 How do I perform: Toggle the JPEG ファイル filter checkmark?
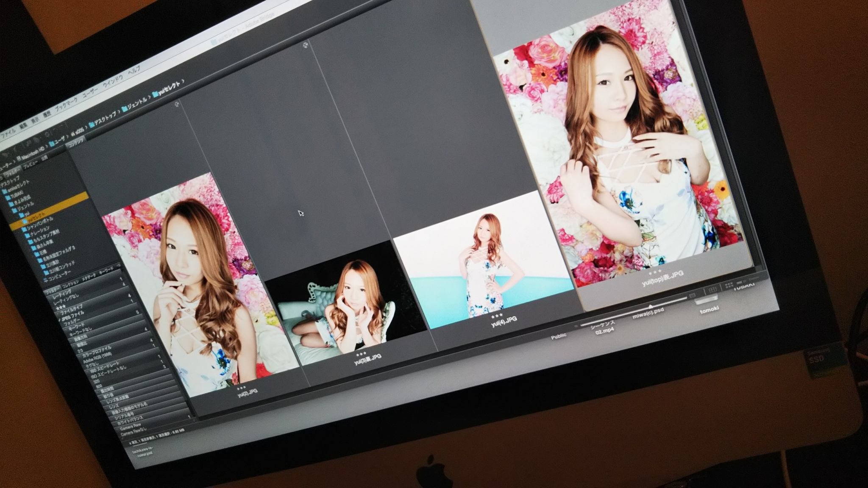tap(72, 316)
